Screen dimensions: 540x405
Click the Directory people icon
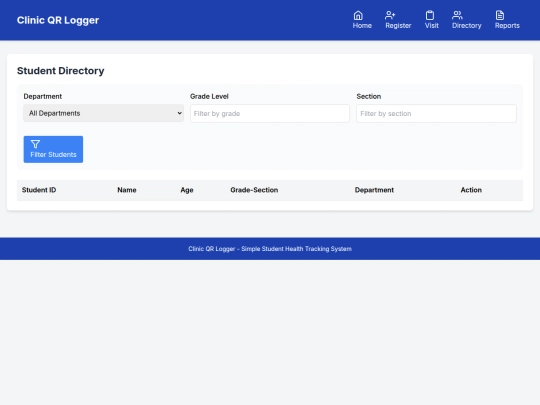pyautogui.click(x=457, y=15)
